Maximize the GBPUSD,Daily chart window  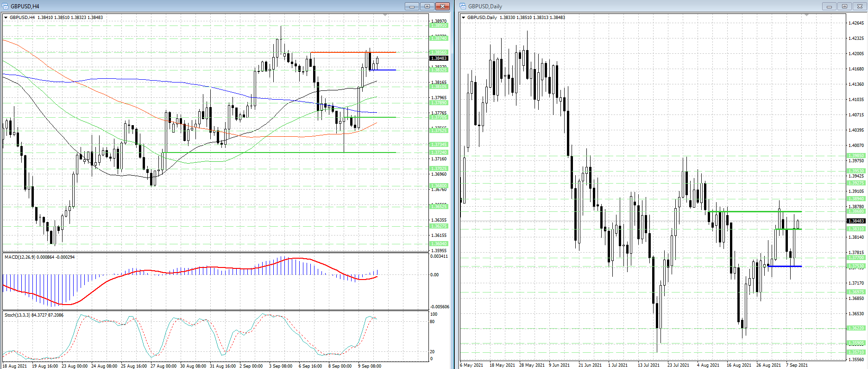coord(844,6)
